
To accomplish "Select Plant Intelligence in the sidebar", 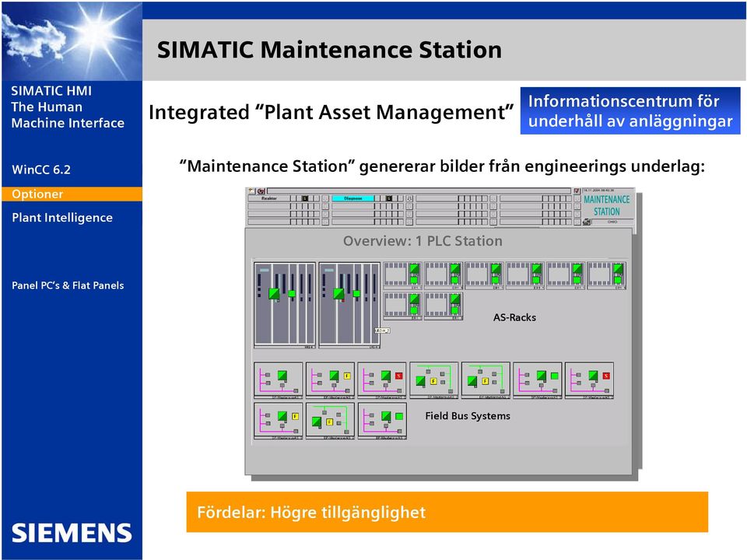I will tap(62, 218).
